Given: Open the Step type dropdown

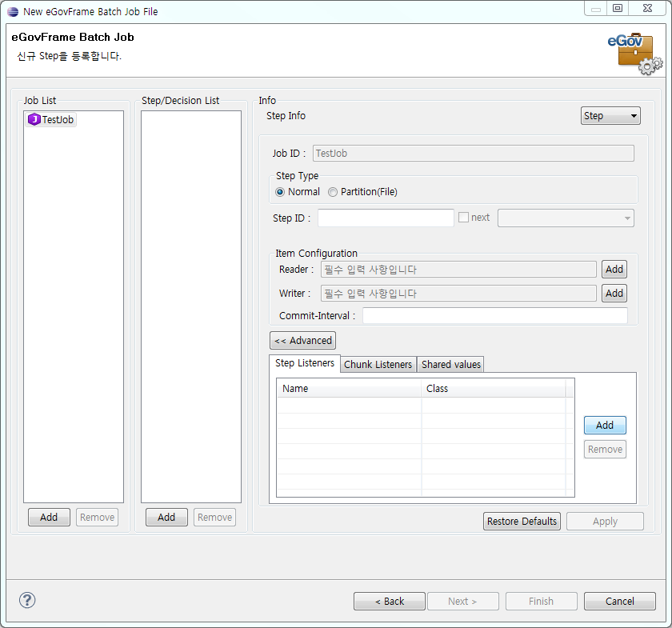Looking at the screenshot, I should tap(610, 116).
